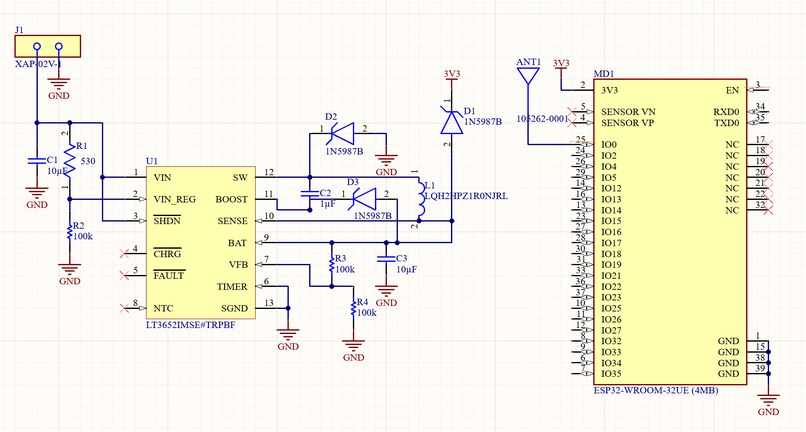Click the SENSE pin label on U1
This screenshot has height=432, width=806.
(232, 221)
